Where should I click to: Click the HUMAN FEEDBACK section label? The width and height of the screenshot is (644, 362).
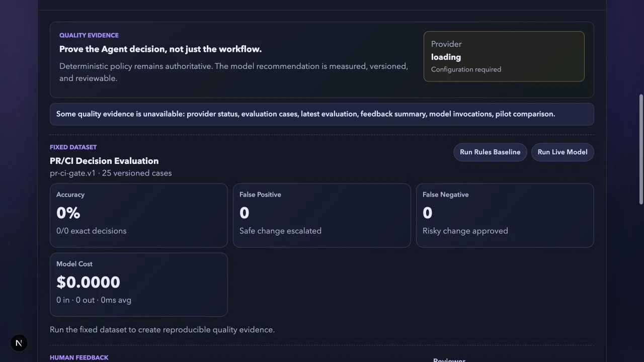coord(79,357)
